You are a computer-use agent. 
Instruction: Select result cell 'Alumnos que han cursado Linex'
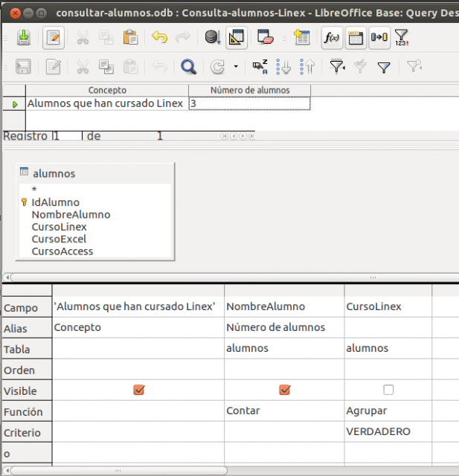[x=107, y=103]
